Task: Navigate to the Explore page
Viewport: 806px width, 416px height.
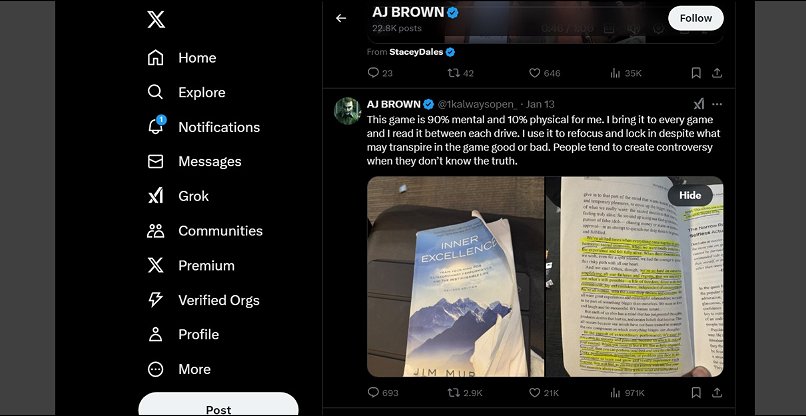Action: (x=186, y=93)
